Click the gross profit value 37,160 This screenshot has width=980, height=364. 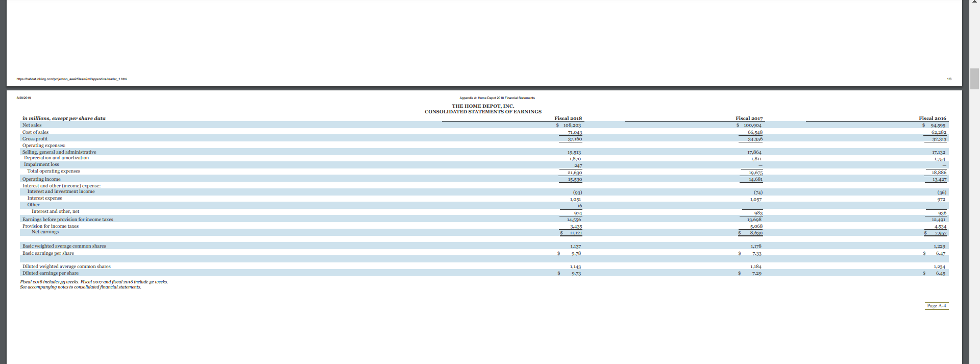pyautogui.click(x=575, y=139)
